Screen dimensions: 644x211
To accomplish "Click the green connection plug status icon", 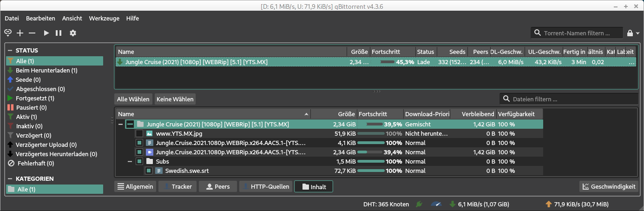I will pyautogui.click(x=419, y=204).
